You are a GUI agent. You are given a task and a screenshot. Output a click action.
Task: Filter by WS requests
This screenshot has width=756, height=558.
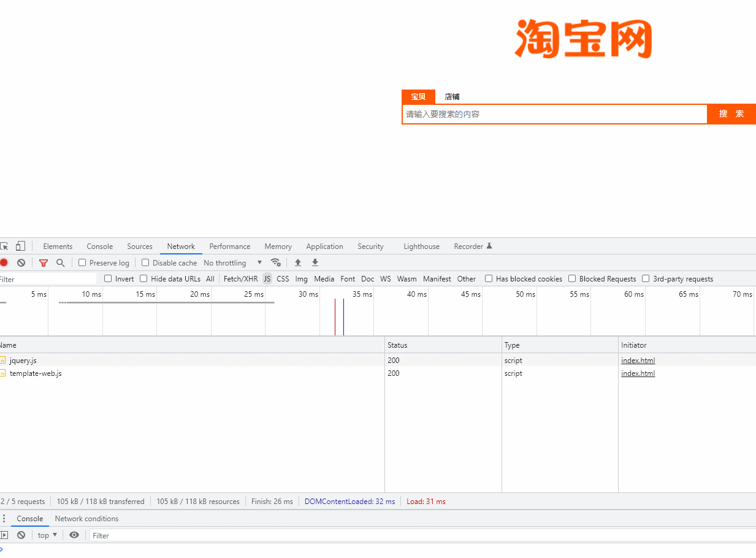(x=385, y=279)
